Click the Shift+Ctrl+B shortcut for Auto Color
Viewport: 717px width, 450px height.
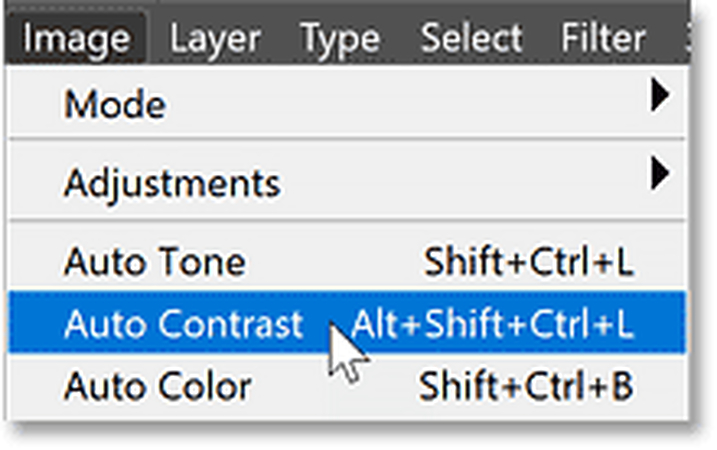point(526,385)
